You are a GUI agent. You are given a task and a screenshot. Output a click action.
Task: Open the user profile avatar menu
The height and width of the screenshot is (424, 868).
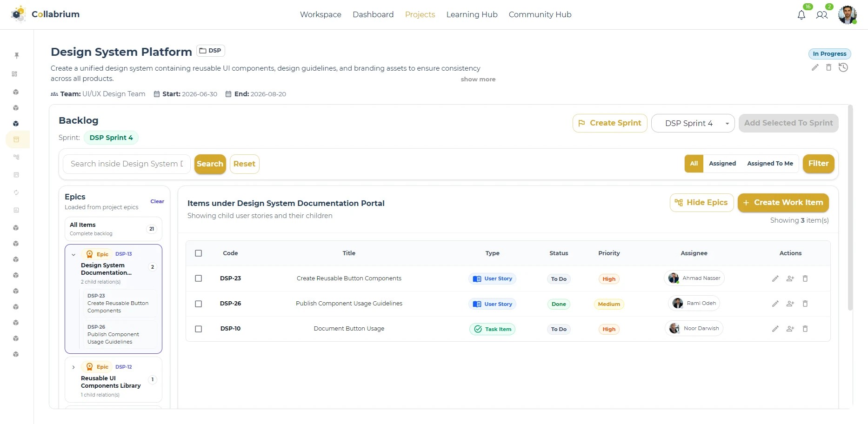(x=848, y=15)
